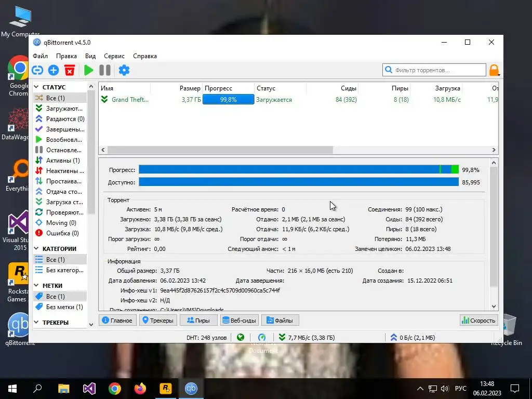Viewport: 532px width, 399px height.
Task: Open File Explorer from the taskbar
Action: pyautogui.click(x=63, y=389)
